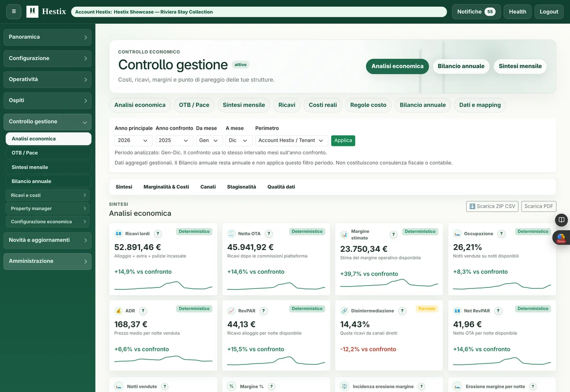Viewport: 570px width, 392px height.
Task: Open OTB / Pace pill tab
Action: click(x=194, y=105)
